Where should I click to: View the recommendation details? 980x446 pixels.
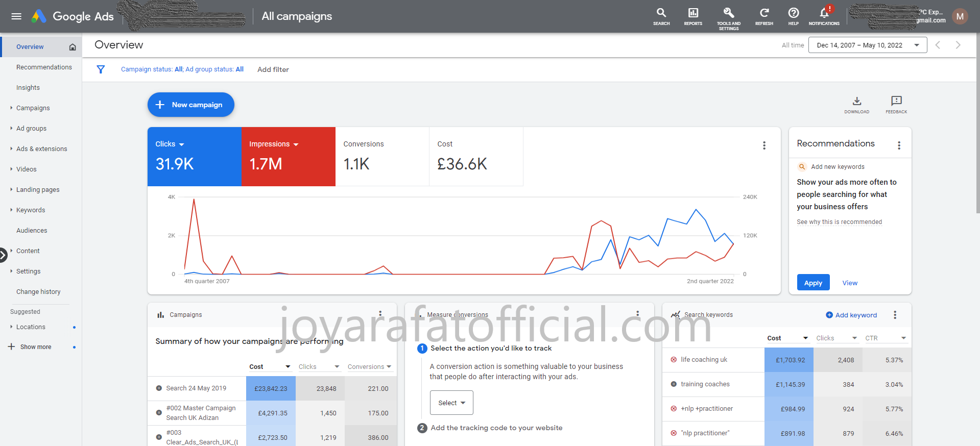point(850,283)
